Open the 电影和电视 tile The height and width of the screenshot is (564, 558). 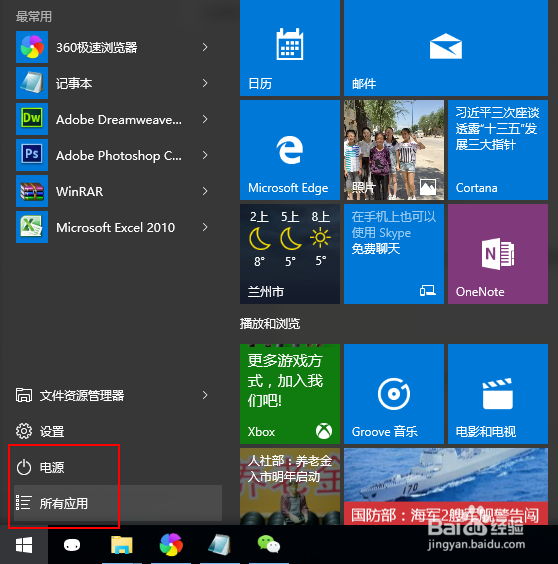(498, 394)
